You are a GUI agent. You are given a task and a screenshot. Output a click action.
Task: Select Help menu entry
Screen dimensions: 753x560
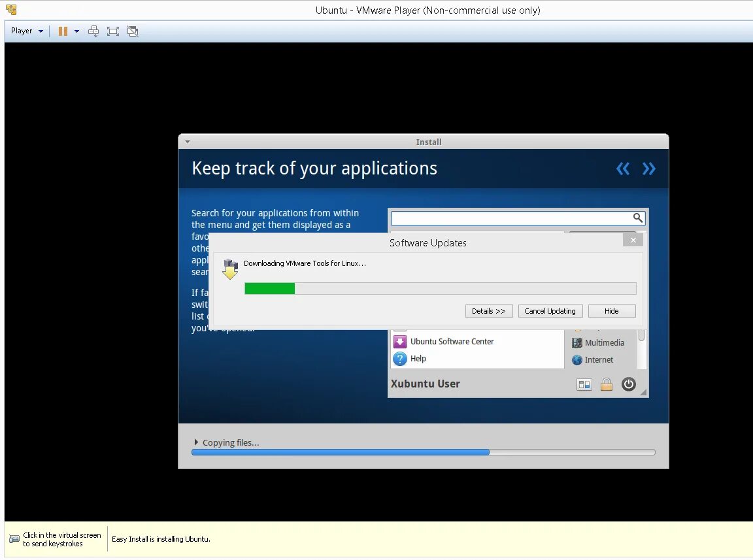click(418, 359)
